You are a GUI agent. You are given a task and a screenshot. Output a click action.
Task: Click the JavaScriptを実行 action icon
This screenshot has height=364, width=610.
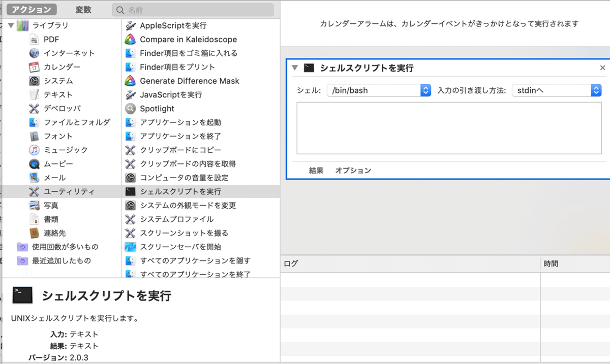point(129,94)
